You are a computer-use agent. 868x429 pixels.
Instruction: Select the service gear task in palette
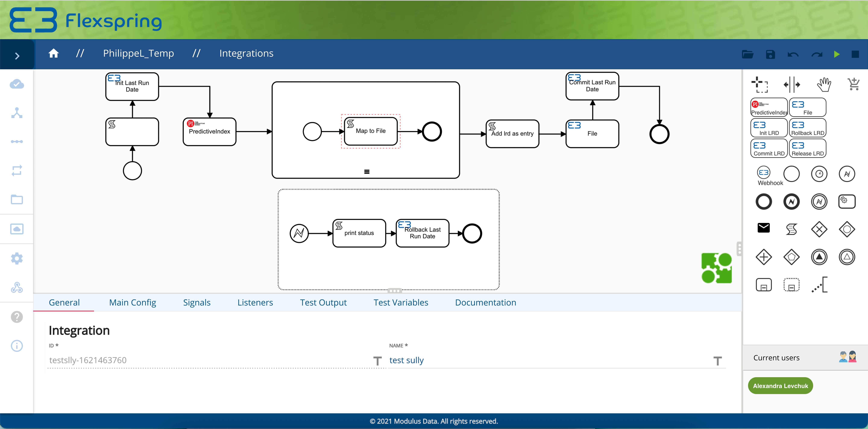click(847, 202)
